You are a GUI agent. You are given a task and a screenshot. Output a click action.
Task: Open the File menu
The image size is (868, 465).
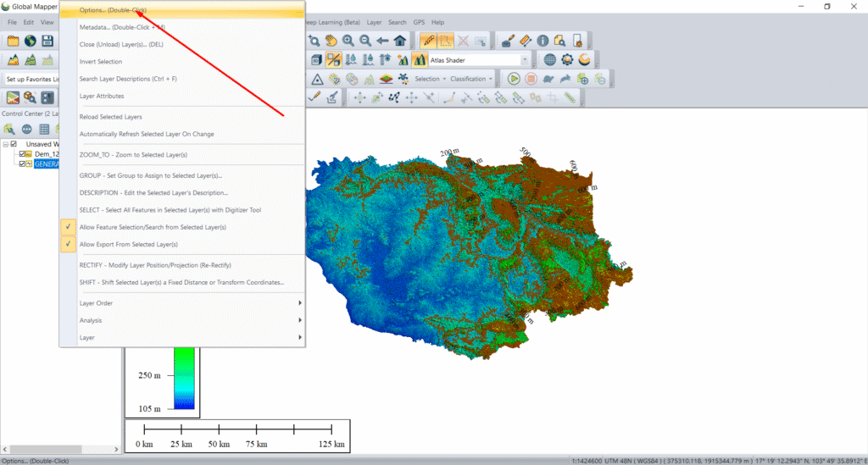[12, 22]
